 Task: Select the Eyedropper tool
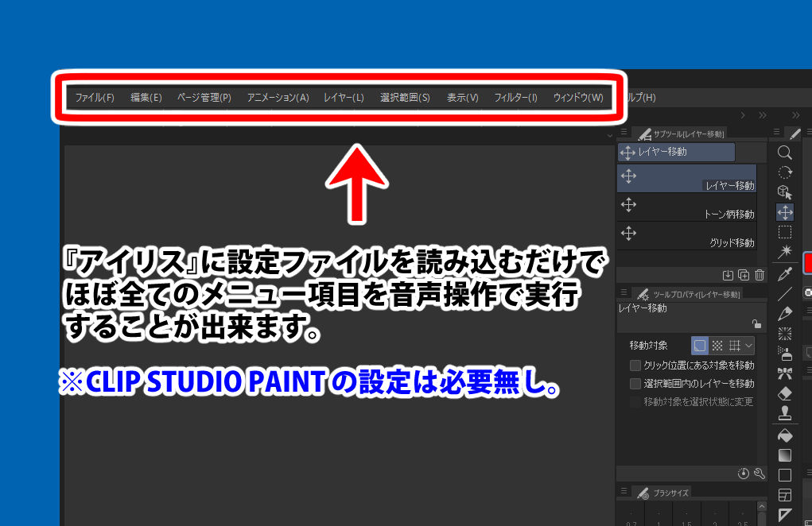[x=784, y=274]
